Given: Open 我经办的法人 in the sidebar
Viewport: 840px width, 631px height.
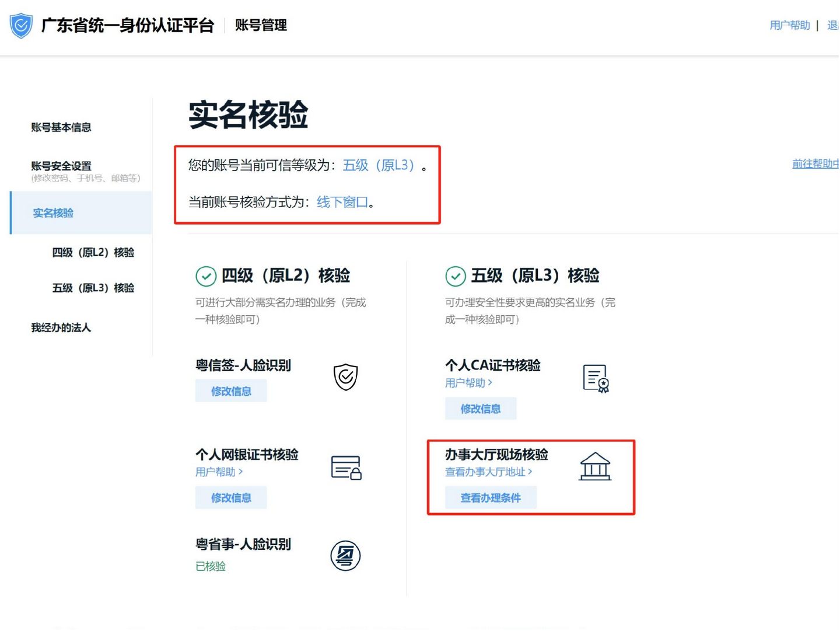Looking at the screenshot, I should point(61,327).
